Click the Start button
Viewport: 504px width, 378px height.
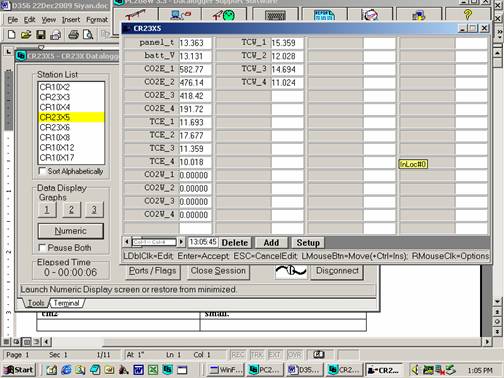click(19, 370)
